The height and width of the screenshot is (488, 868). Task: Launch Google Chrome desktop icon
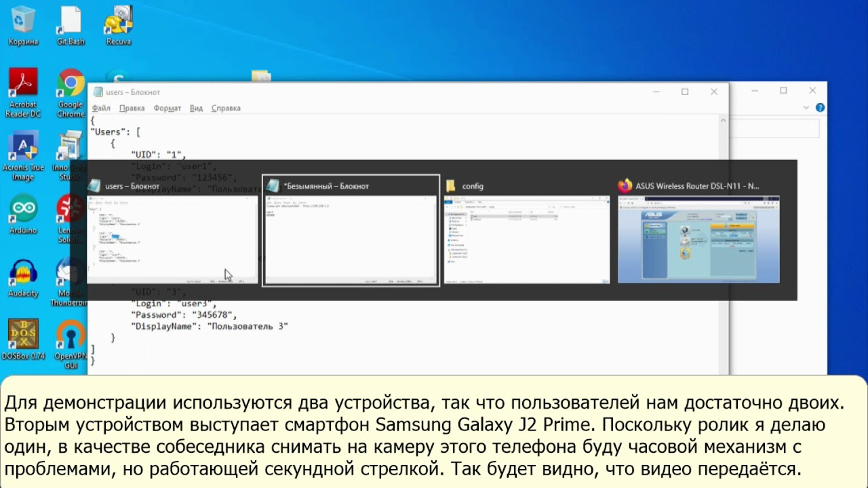point(71,94)
